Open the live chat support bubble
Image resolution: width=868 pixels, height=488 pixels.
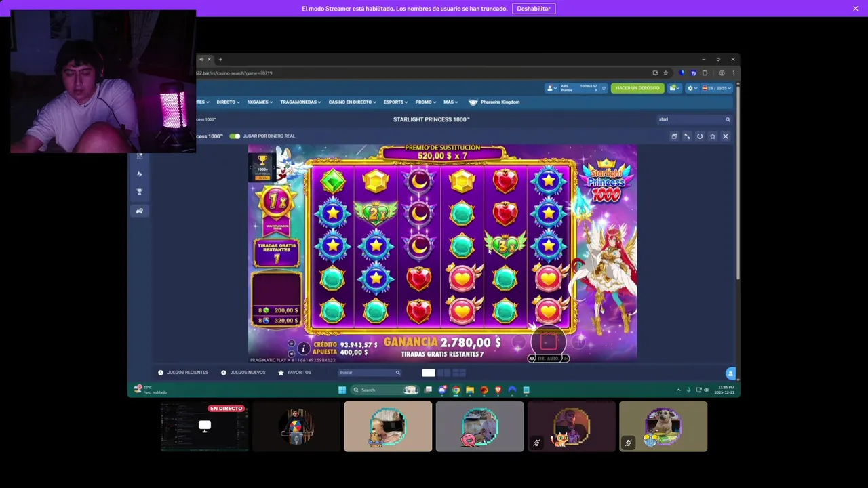click(x=730, y=374)
